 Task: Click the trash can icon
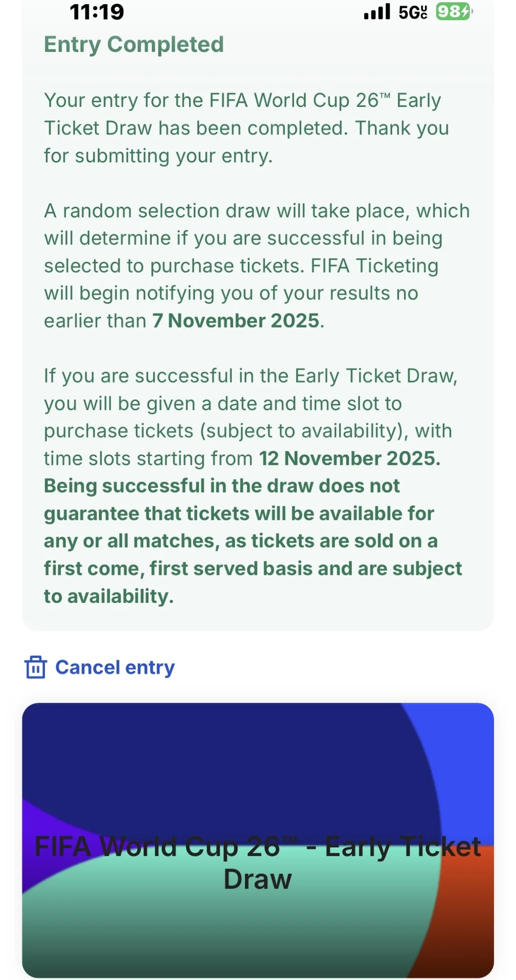[36, 667]
